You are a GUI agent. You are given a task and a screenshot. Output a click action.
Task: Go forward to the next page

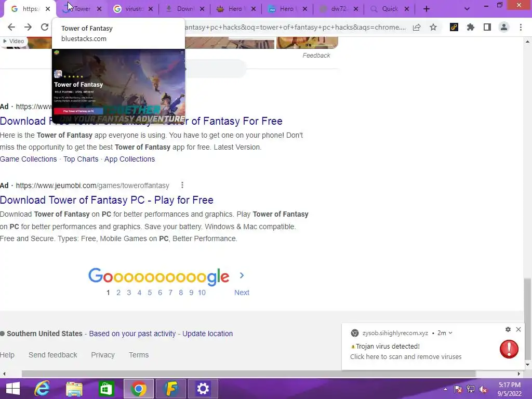[x=28, y=27]
